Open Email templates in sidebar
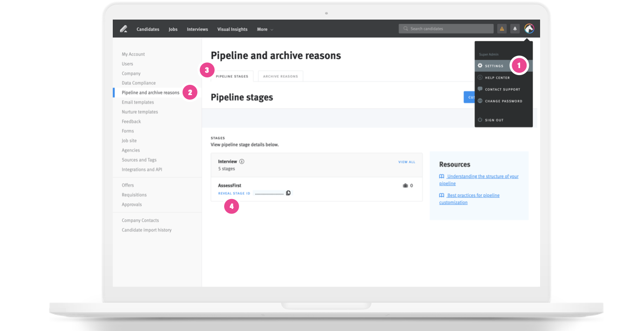Viewport: 644px width, 331px height. pos(137,102)
